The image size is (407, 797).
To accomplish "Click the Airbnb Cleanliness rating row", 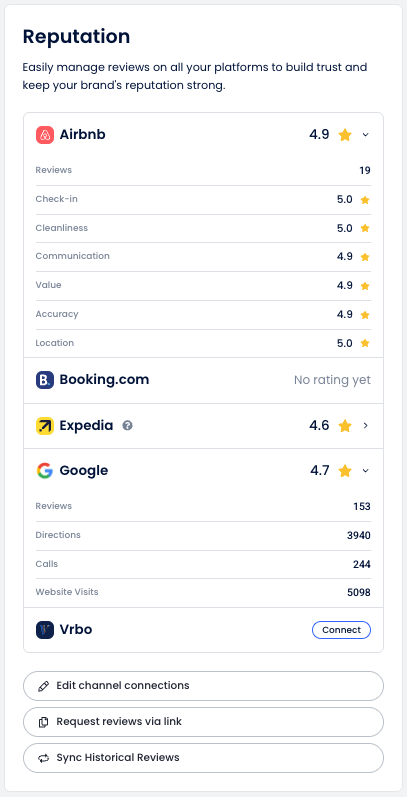I will coord(203,228).
